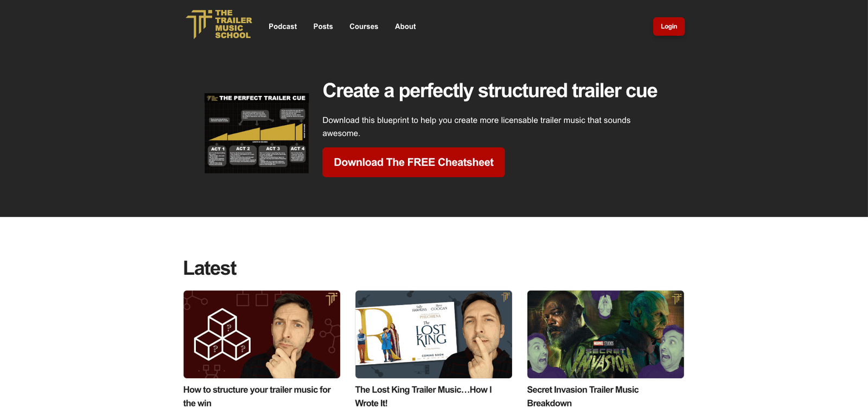Open the Secret Invasion post thumbnail
The width and height of the screenshot is (868, 414).
605,334
